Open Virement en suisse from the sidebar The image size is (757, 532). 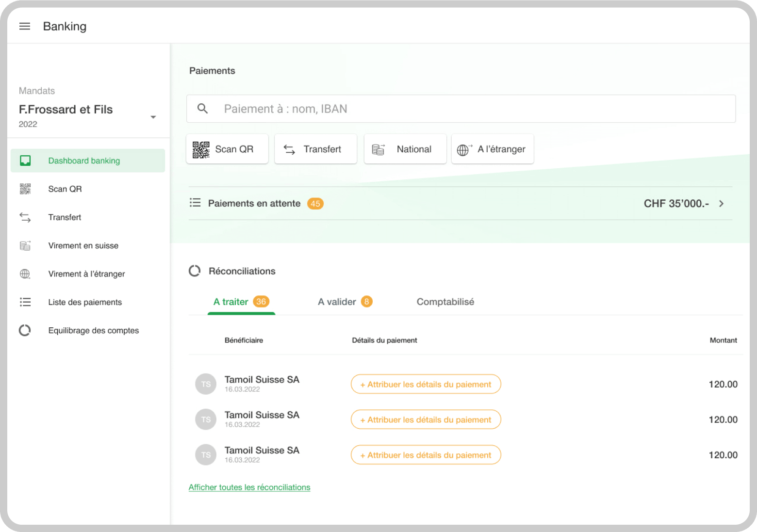(25, 245)
